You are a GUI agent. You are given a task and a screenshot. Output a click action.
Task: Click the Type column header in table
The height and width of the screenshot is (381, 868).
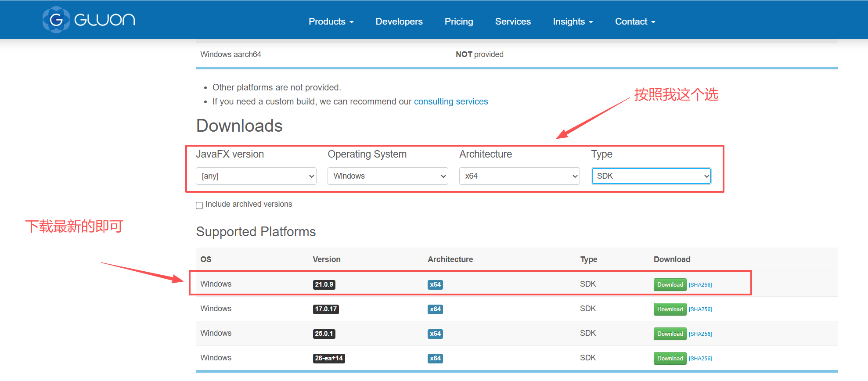click(x=588, y=259)
